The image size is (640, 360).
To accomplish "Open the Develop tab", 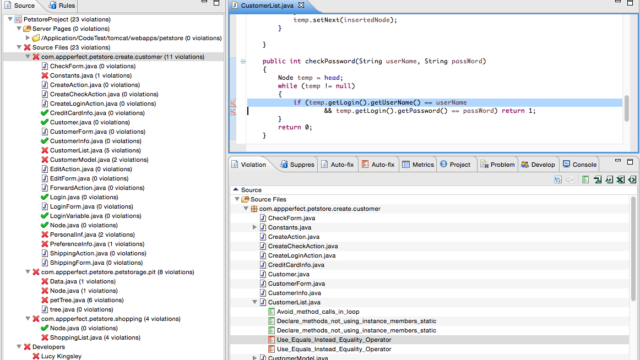I will 538,164.
